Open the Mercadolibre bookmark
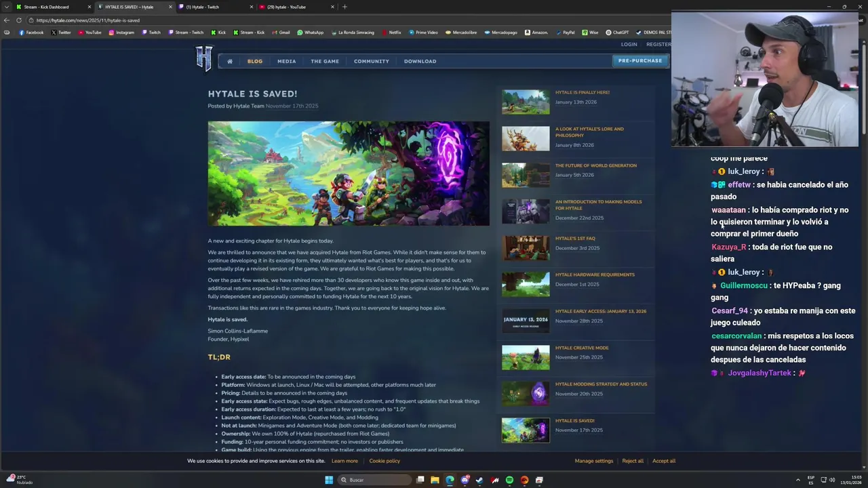 [x=461, y=33]
